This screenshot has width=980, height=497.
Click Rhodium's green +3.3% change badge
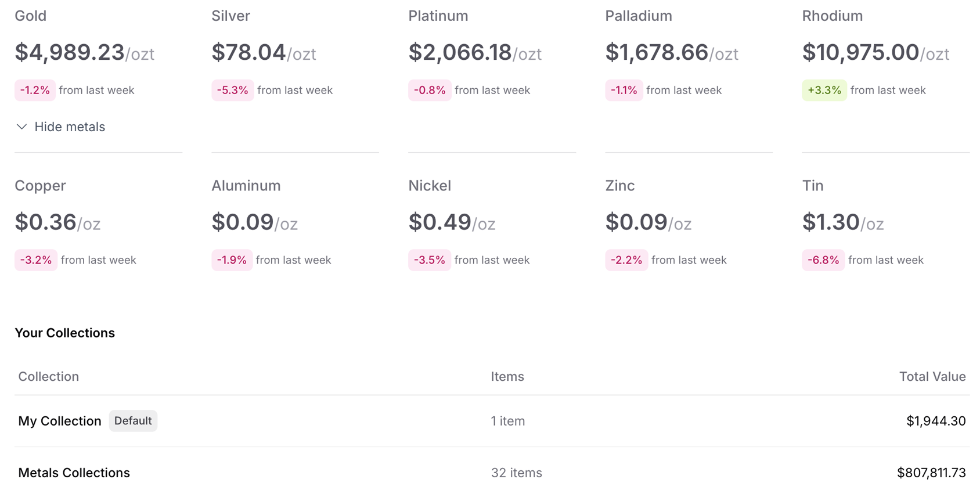(x=824, y=90)
